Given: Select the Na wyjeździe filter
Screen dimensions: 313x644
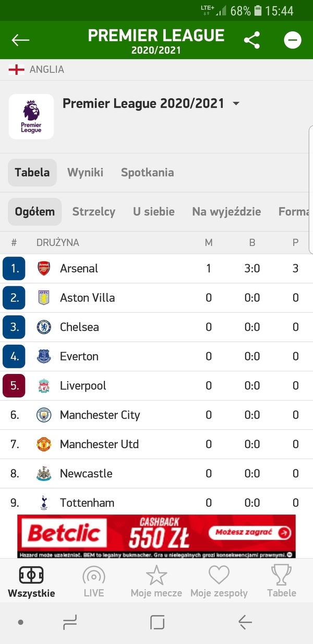Looking at the screenshot, I should [226, 212].
